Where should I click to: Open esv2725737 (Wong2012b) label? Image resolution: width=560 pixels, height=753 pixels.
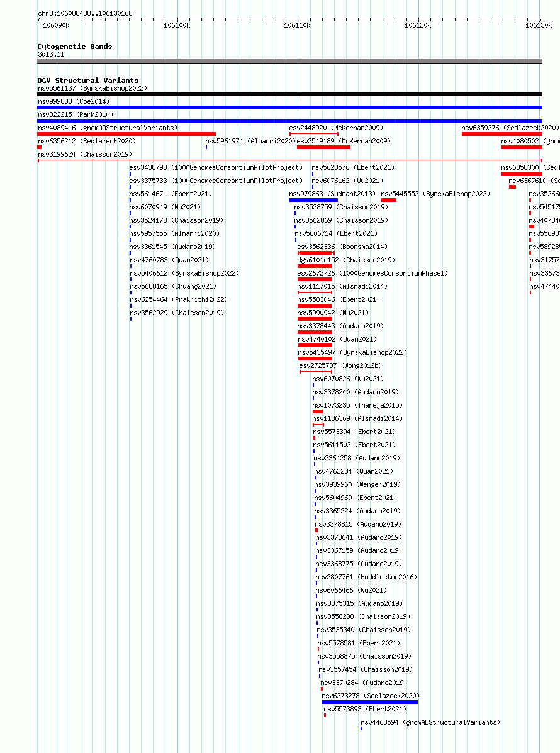[x=340, y=365]
